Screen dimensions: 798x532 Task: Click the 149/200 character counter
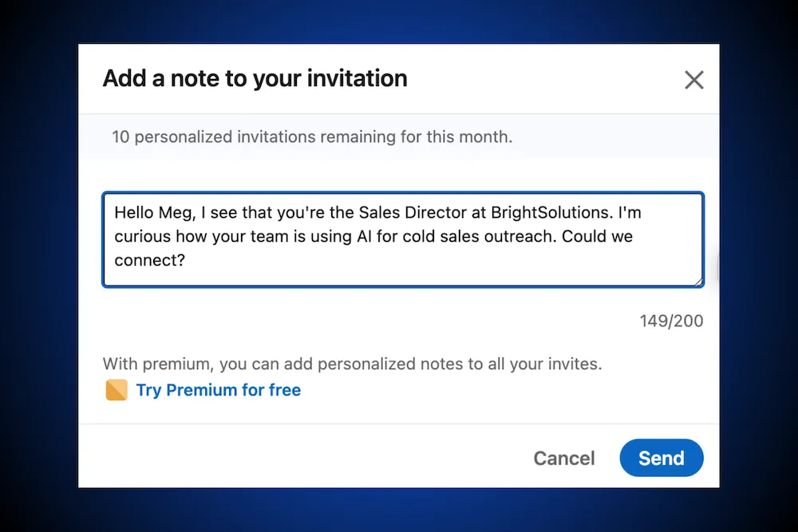(671, 321)
